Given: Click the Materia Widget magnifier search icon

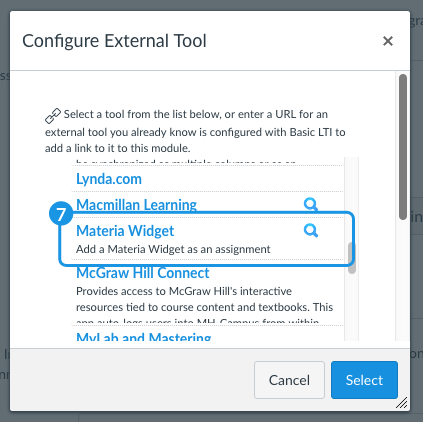Looking at the screenshot, I should tap(311, 230).
